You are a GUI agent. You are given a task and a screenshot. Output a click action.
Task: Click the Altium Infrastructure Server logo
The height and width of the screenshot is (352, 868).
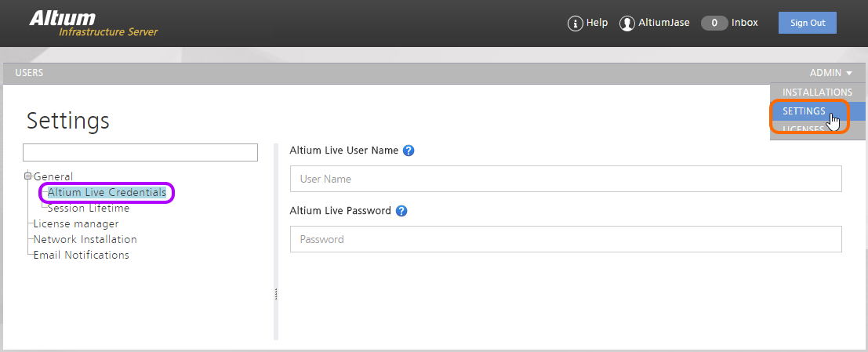coord(93,24)
